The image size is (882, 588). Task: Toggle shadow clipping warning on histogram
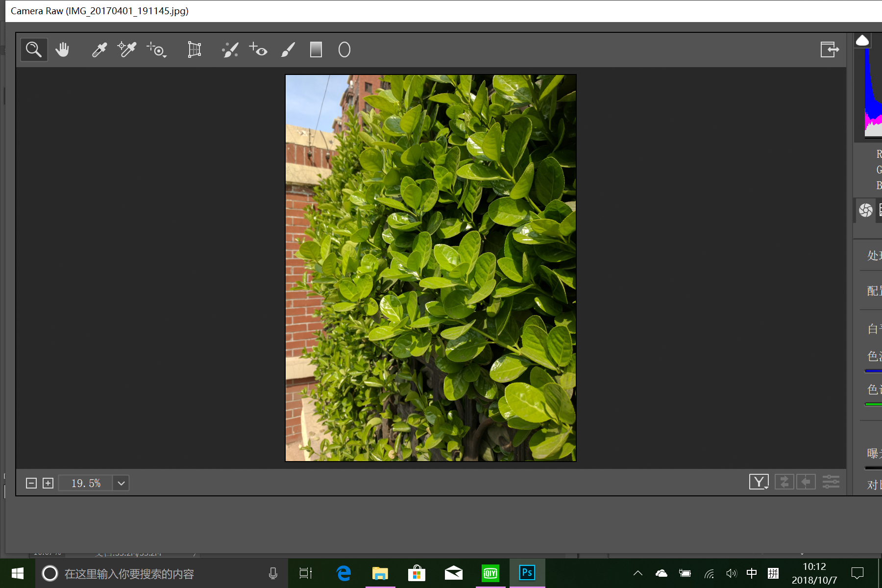click(862, 41)
